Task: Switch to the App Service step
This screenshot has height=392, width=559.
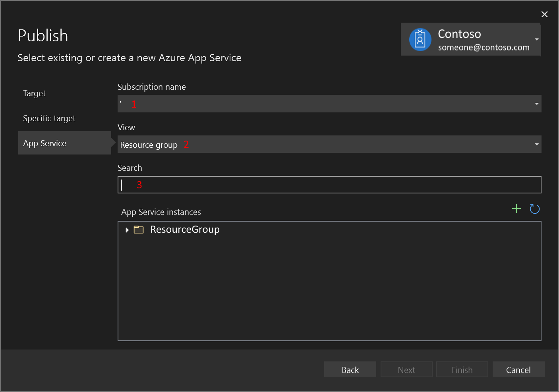Action: click(x=44, y=143)
